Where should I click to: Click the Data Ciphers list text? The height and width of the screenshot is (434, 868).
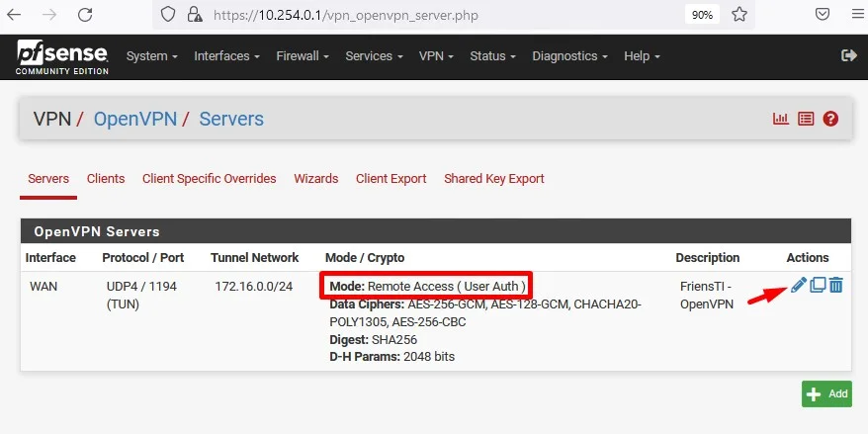coord(485,312)
